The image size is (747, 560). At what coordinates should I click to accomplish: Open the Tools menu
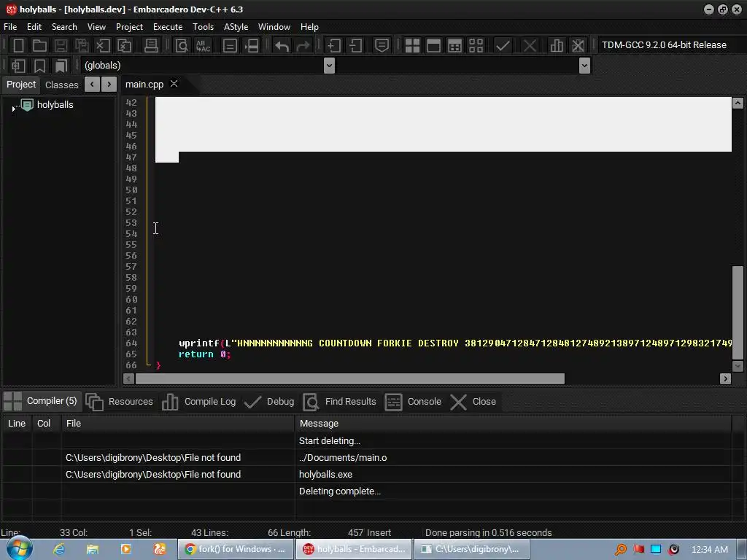(203, 27)
